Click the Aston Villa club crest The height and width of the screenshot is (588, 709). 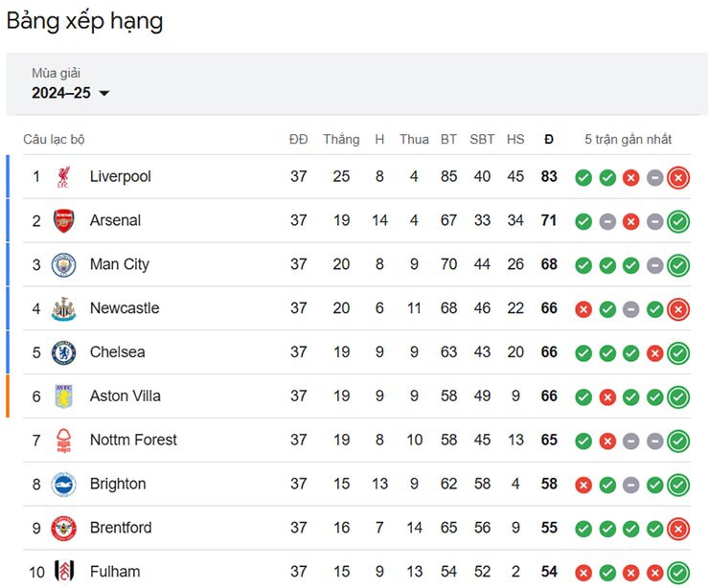coord(63,396)
